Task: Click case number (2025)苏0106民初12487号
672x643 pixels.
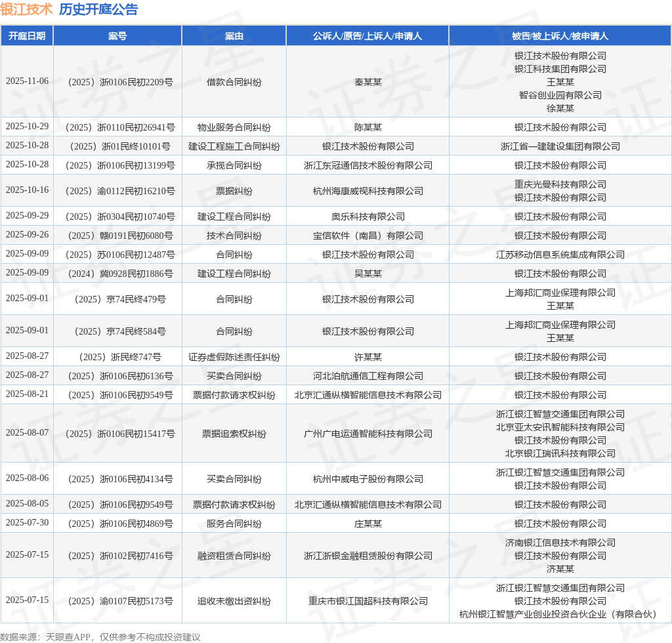Action: (x=121, y=255)
